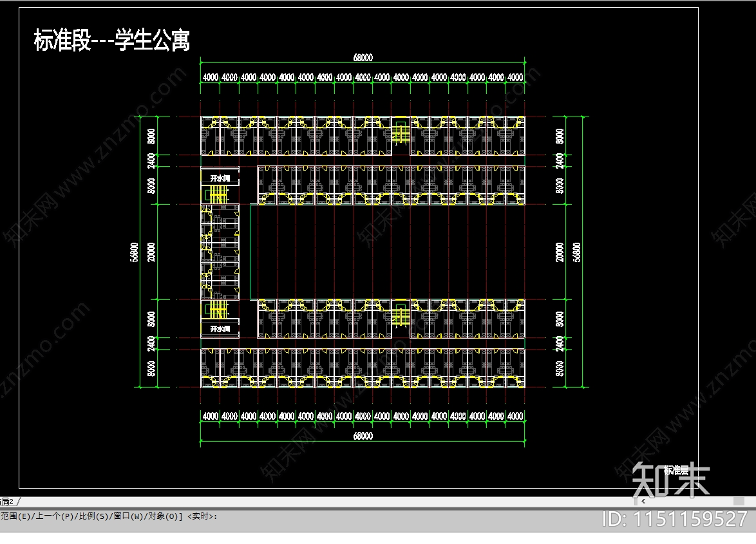Select the title text 标准段---学生公寓
756x544 pixels.
pos(112,40)
